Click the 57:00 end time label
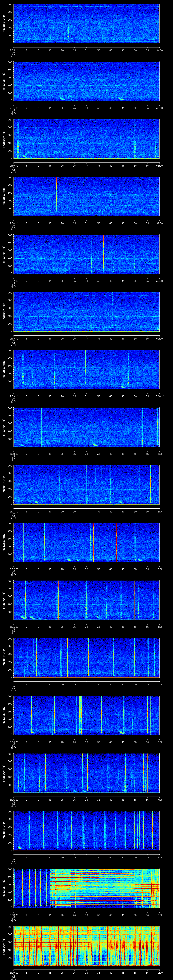 pos(160,223)
